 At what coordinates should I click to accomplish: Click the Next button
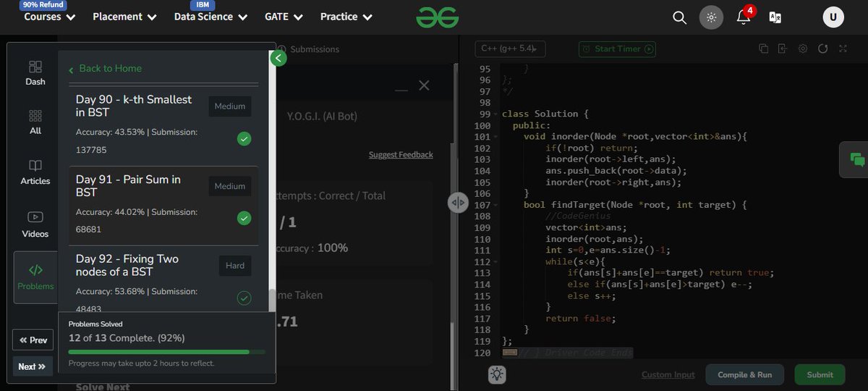[33, 366]
